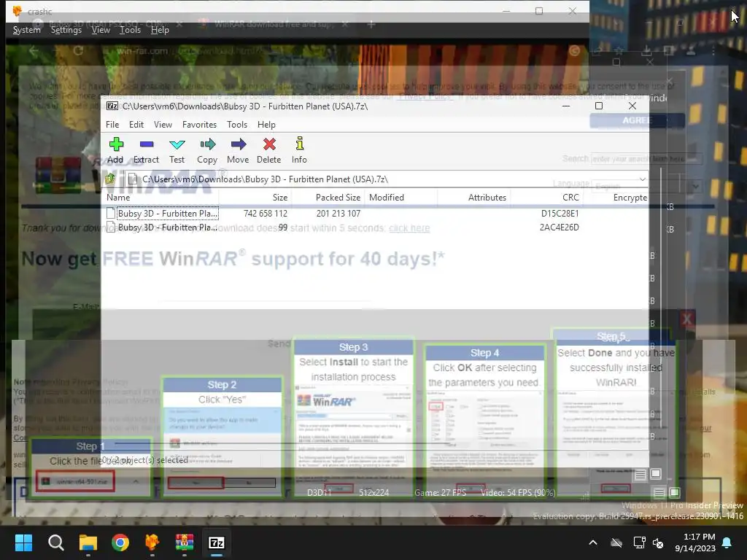Viewport: 747px width, 560px height.
Task: Sort by the CRC column header
Action: pos(546,197)
